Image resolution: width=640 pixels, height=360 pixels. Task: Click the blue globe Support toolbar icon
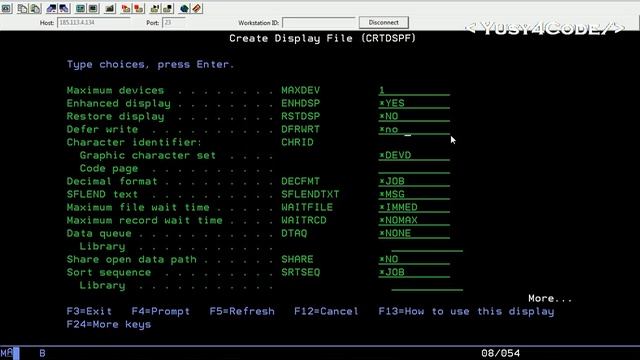coord(184,8)
